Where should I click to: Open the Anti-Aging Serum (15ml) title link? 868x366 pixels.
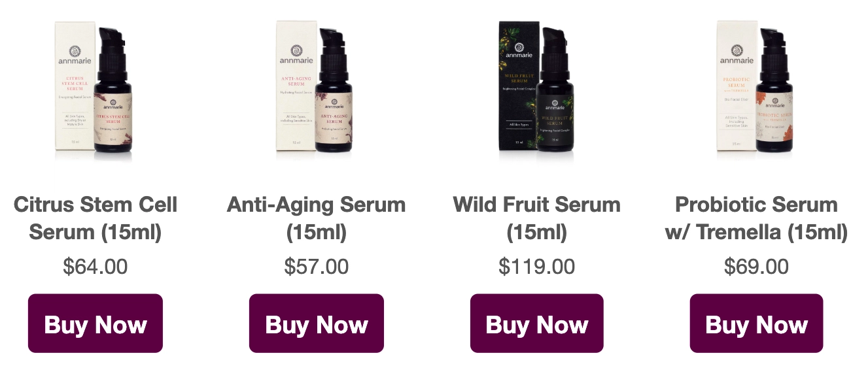pos(317,218)
